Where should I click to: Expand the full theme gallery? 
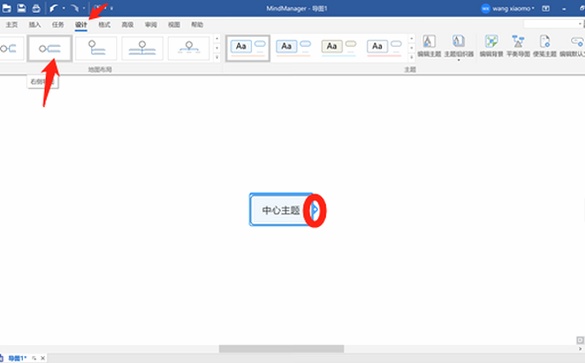click(x=412, y=57)
